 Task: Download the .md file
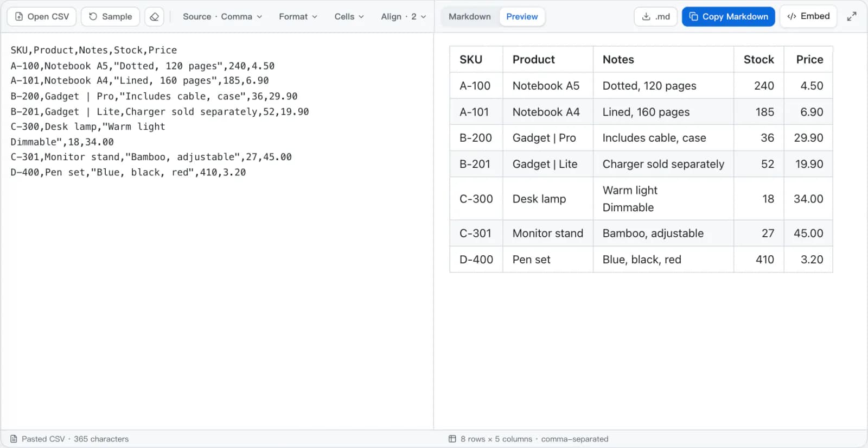[655, 17]
